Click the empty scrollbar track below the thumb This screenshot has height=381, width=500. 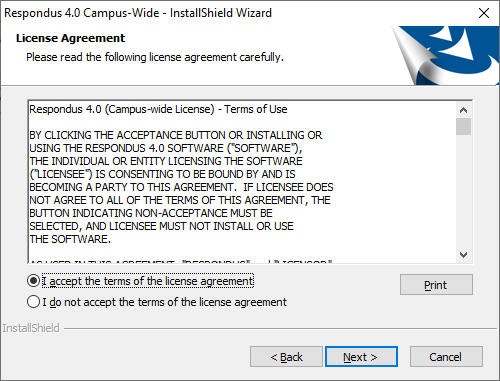tap(463, 192)
